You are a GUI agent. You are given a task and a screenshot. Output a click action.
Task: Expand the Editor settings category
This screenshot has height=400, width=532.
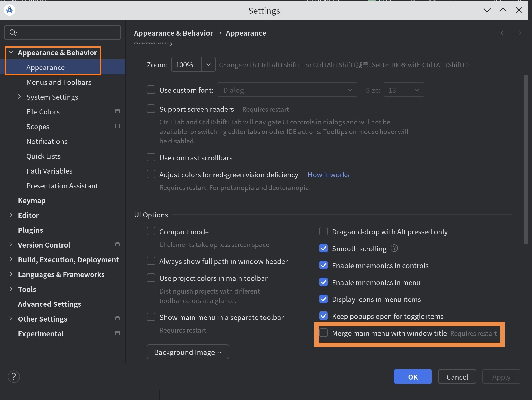coord(11,215)
